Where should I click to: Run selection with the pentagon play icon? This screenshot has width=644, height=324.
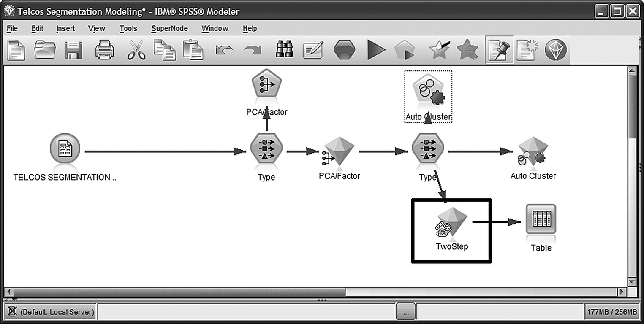coord(404,51)
